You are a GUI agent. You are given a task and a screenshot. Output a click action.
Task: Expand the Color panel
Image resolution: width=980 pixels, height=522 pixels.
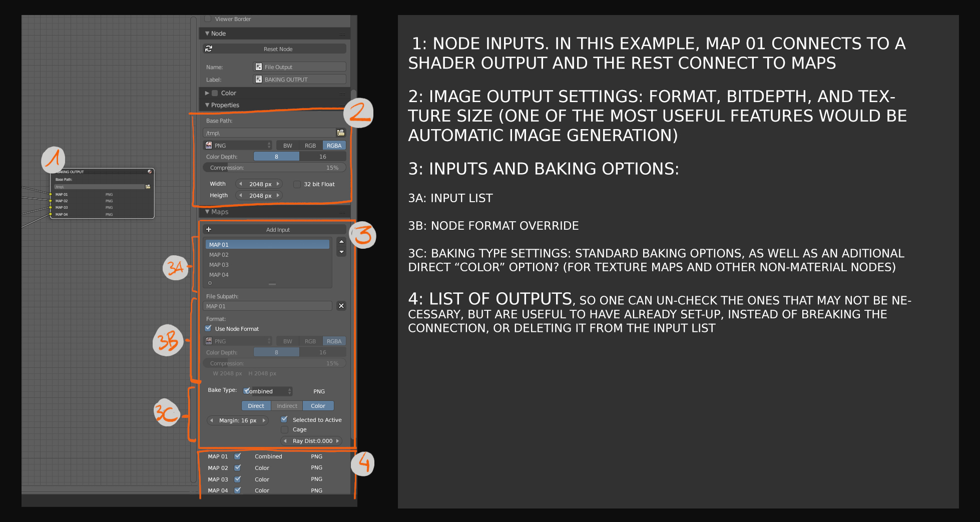tap(207, 93)
